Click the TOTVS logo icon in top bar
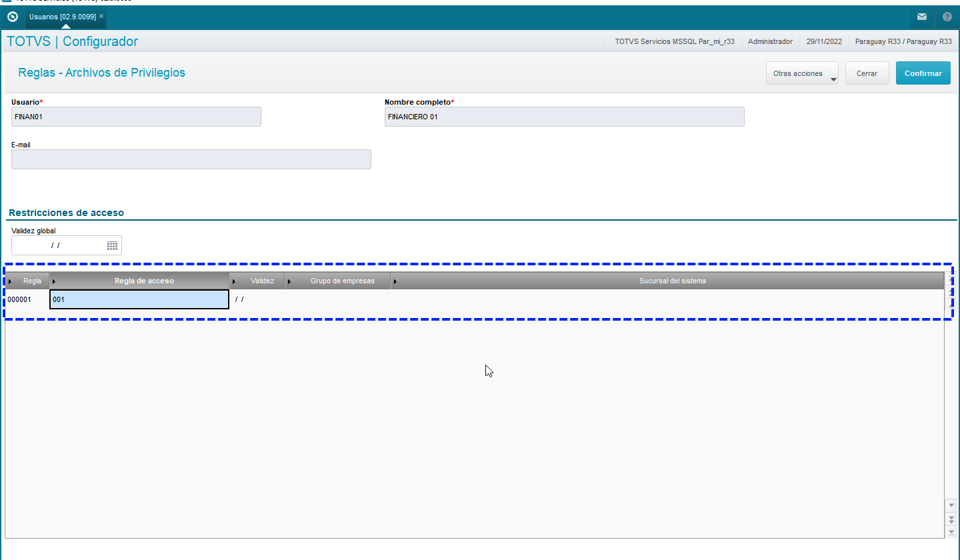 [12, 17]
